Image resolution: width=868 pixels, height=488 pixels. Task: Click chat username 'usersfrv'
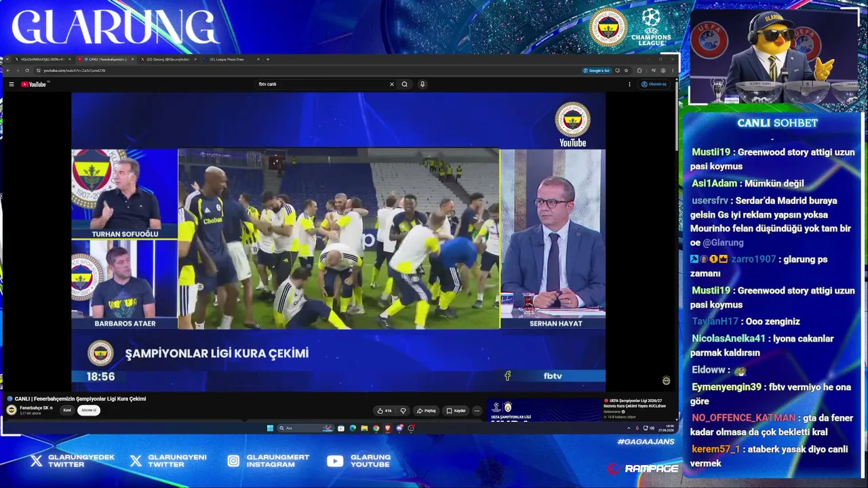coord(710,201)
